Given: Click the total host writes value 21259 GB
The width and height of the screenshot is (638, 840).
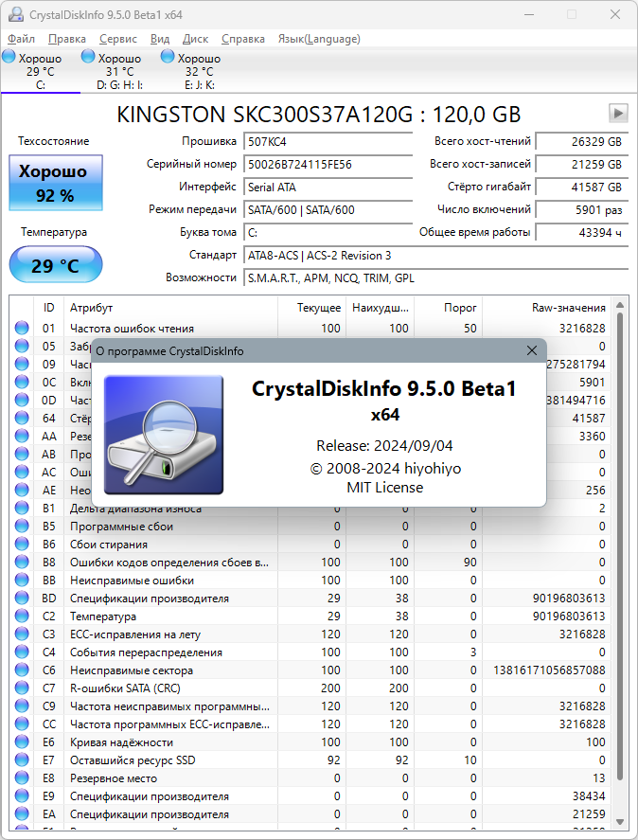Looking at the screenshot, I should [x=582, y=165].
